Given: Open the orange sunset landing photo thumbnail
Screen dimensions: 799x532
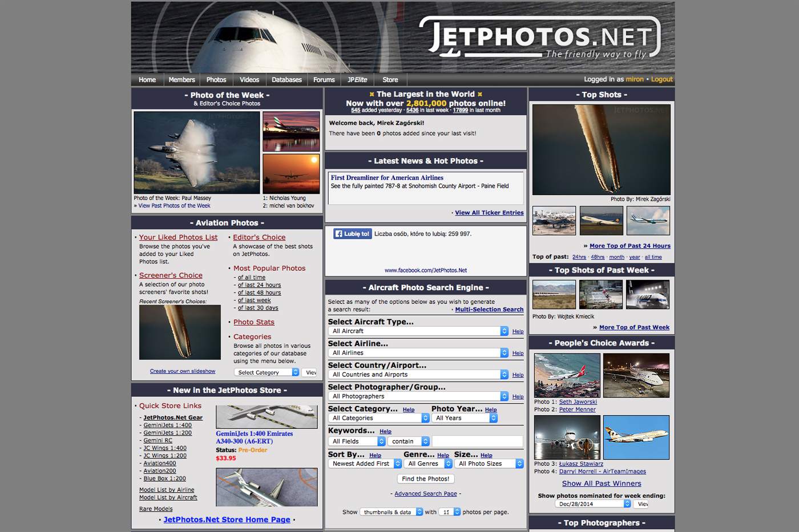Looking at the screenshot, I should click(x=291, y=174).
